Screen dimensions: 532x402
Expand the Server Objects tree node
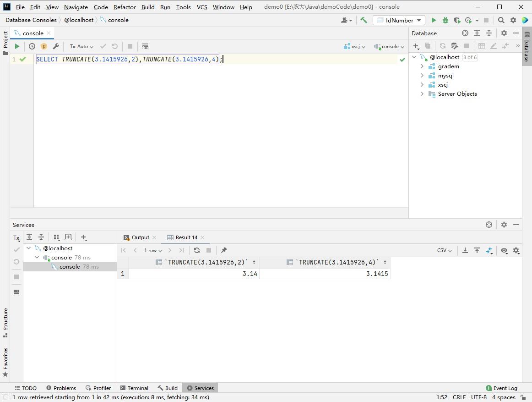pyautogui.click(x=422, y=94)
